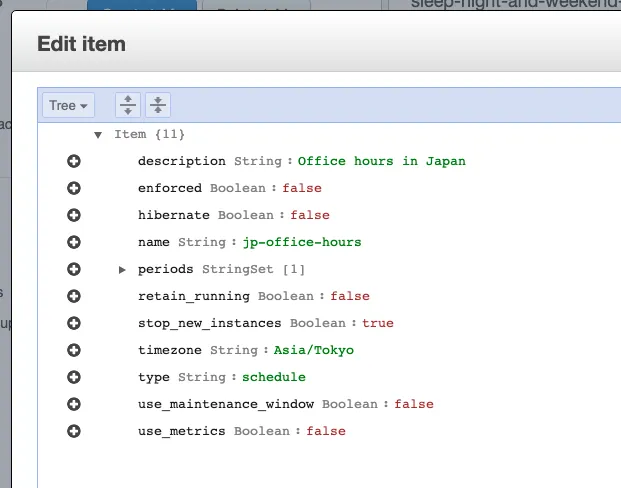The width and height of the screenshot is (621, 488).
Task: Click the plus icon beside use_metrics row
Action: point(73,431)
